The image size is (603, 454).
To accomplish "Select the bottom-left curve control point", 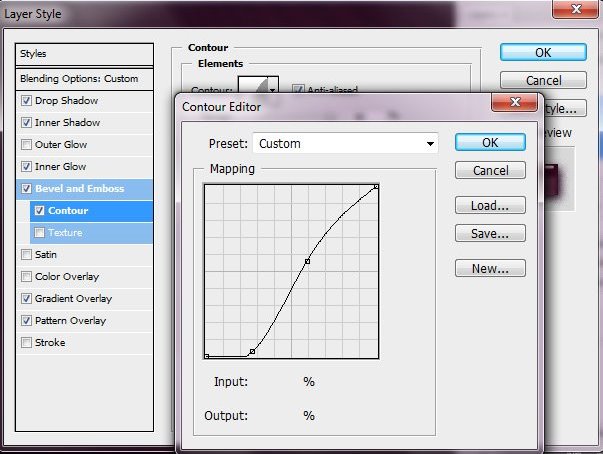I will 206,355.
